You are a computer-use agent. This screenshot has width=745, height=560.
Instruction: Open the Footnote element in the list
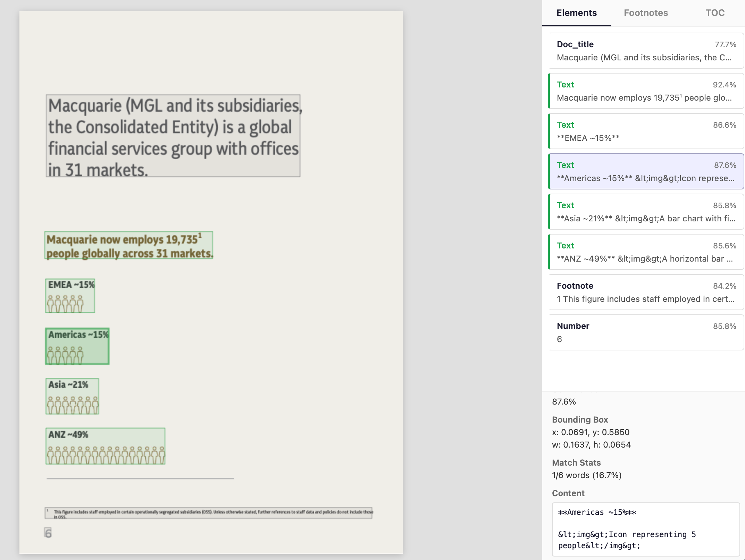[x=646, y=292]
